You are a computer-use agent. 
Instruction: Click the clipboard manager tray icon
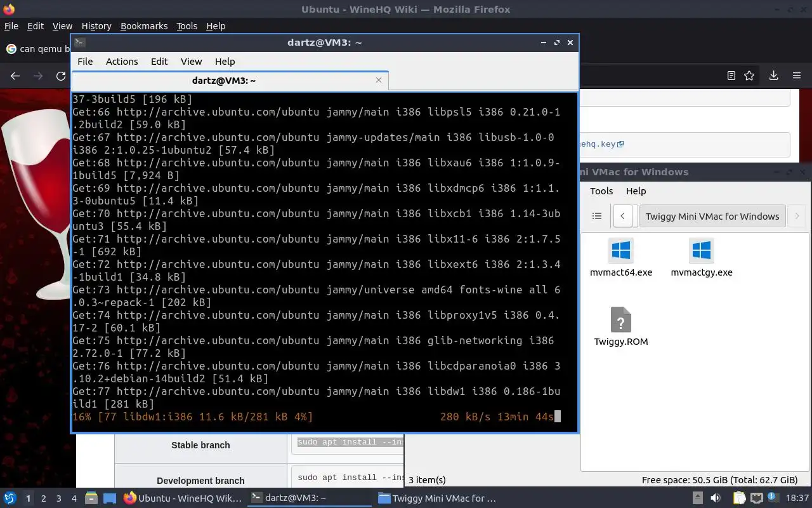(x=738, y=498)
